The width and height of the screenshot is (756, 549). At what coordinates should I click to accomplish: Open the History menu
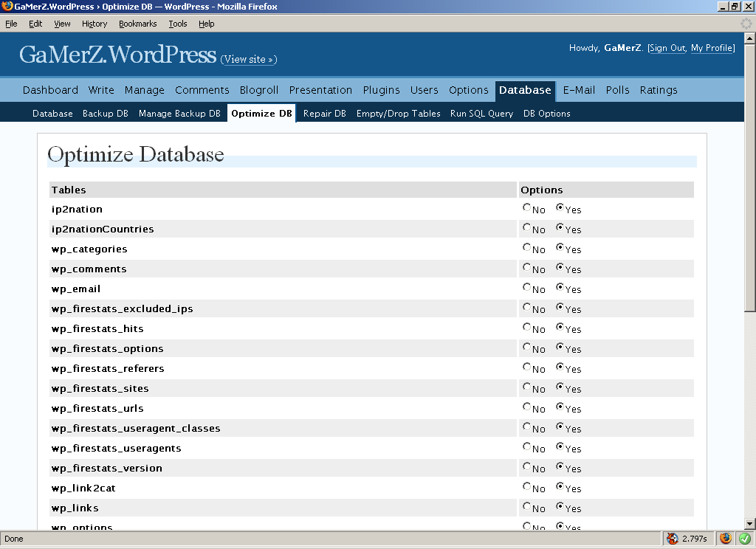point(94,24)
